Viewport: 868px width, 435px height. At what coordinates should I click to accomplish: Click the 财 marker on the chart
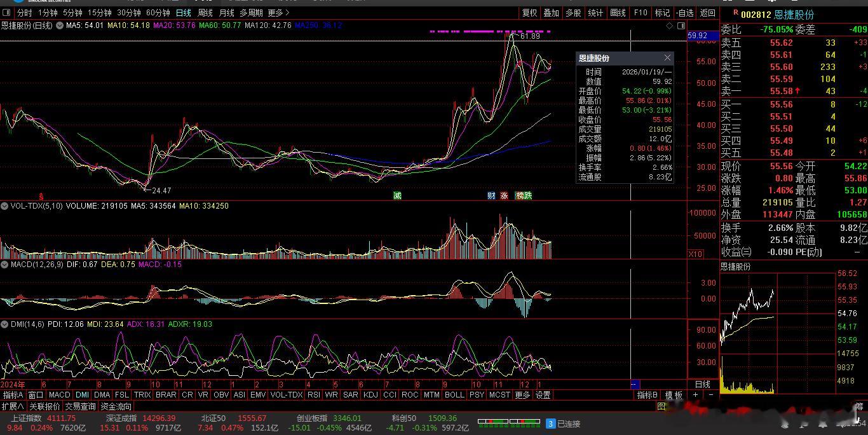point(491,195)
